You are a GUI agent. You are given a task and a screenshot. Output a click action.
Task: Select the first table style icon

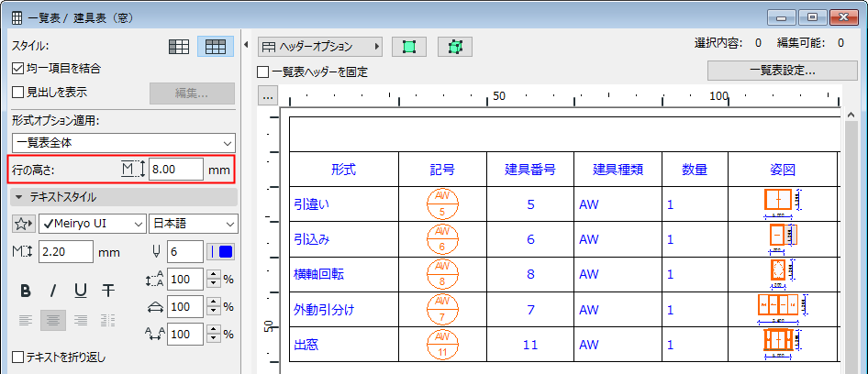click(x=179, y=47)
